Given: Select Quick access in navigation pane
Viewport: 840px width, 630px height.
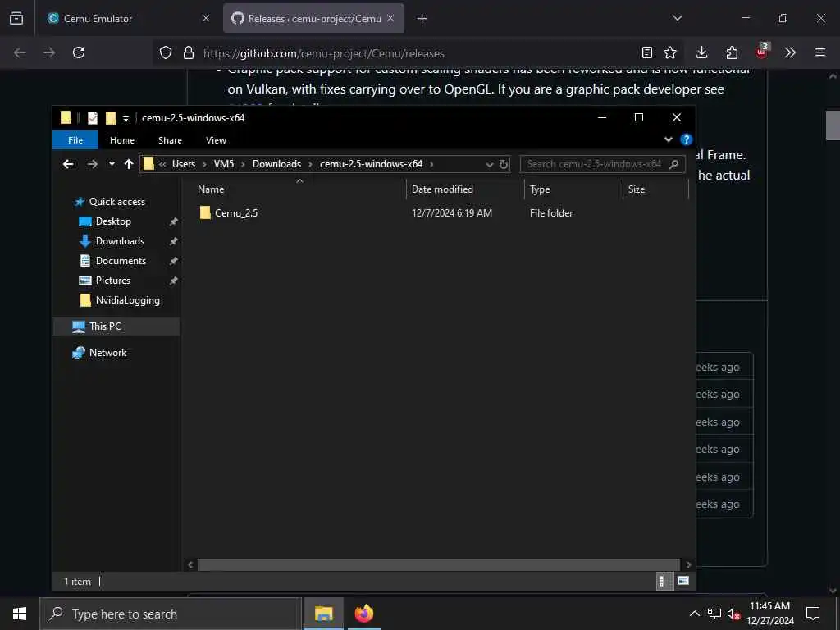Looking at the screenshot, I should click(116, 202).
